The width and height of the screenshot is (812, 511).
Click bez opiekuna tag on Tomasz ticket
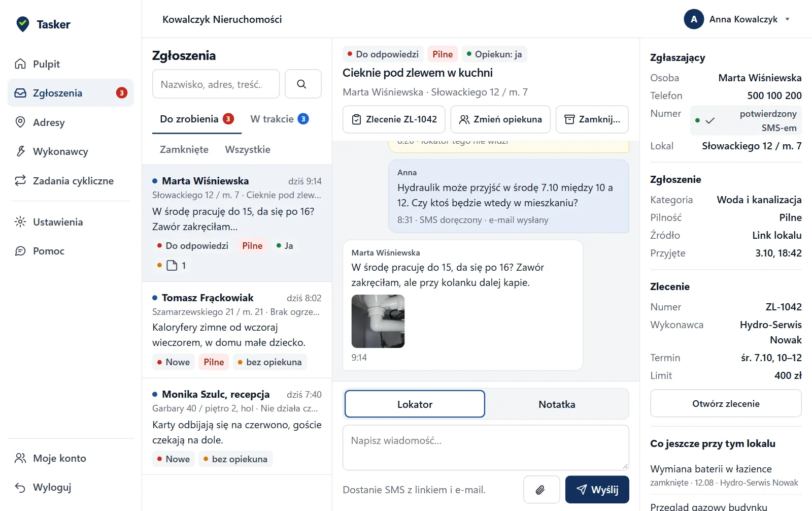click(270, 362)
